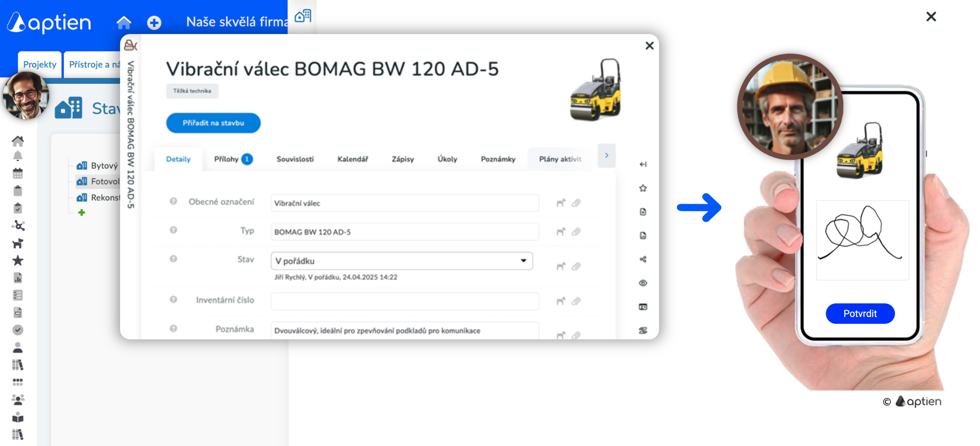Open the home icon in blue header
980x446 pixels.
coord(124,22)
